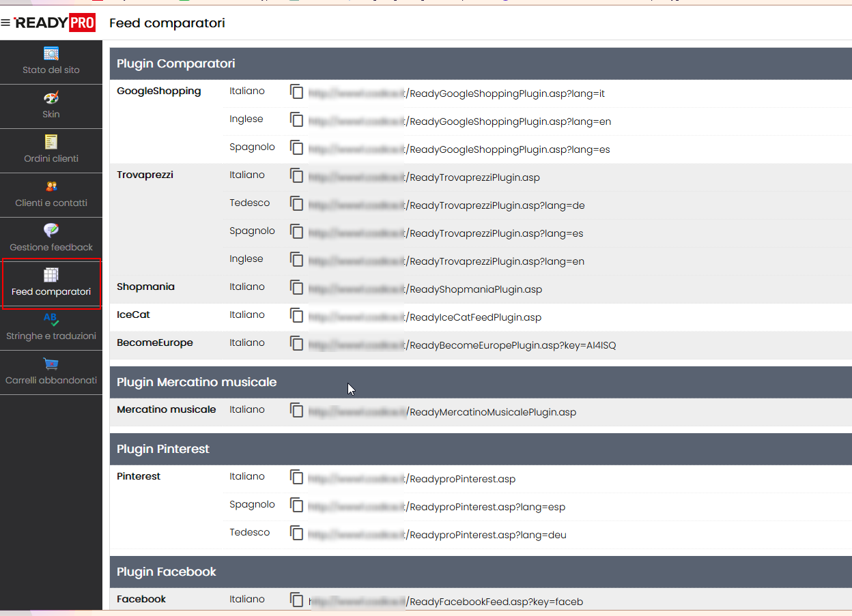Open Stringhe e traduzioni
This screenshot has width=852, height=616.
click(51, 328)
